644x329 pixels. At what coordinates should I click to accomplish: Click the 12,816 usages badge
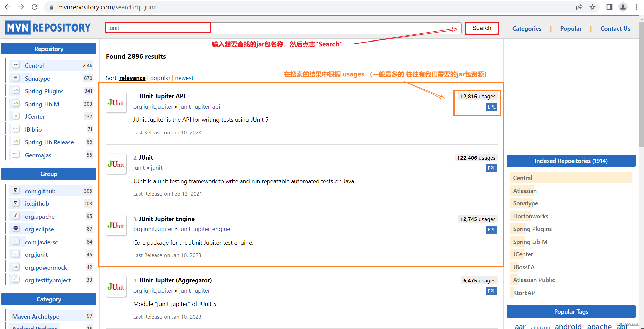coord(478,97)
